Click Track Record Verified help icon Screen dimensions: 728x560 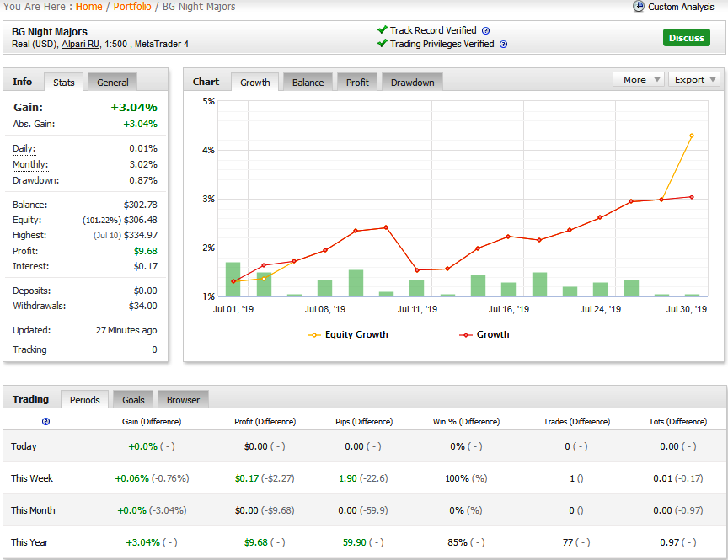click(x=485, y=30)
